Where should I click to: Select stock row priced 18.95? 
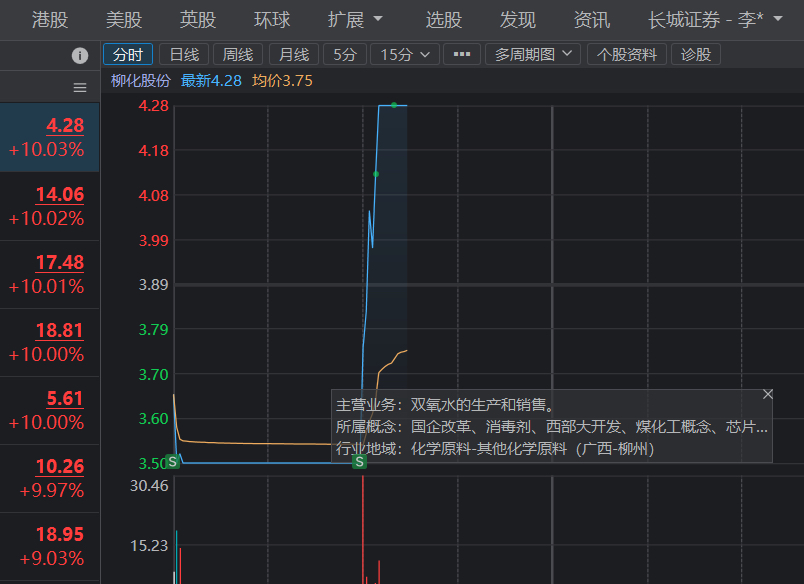[x=50, y=547]
